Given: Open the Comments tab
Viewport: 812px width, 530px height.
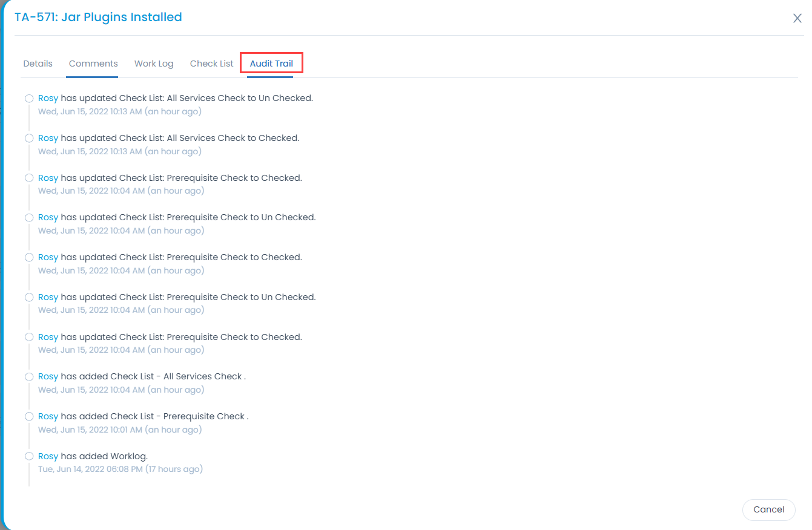Looking at the screenshot, I should 92,63.
